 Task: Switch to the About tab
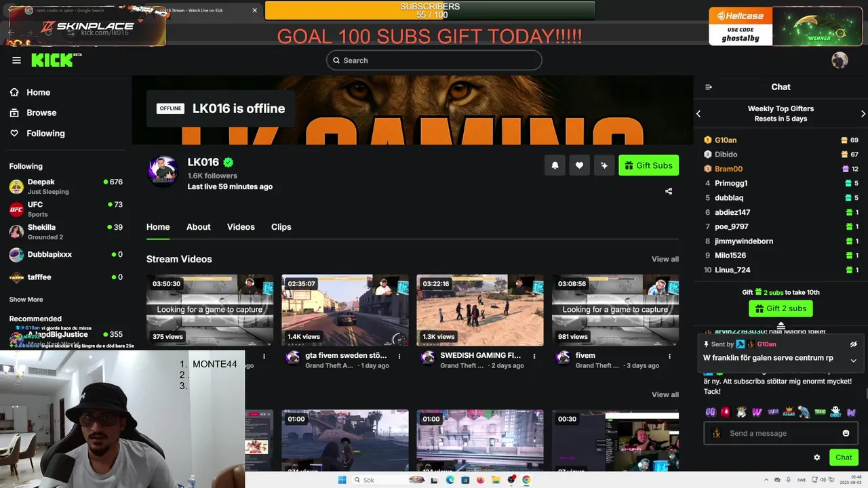pyautogui.click(x=199, y=227)
